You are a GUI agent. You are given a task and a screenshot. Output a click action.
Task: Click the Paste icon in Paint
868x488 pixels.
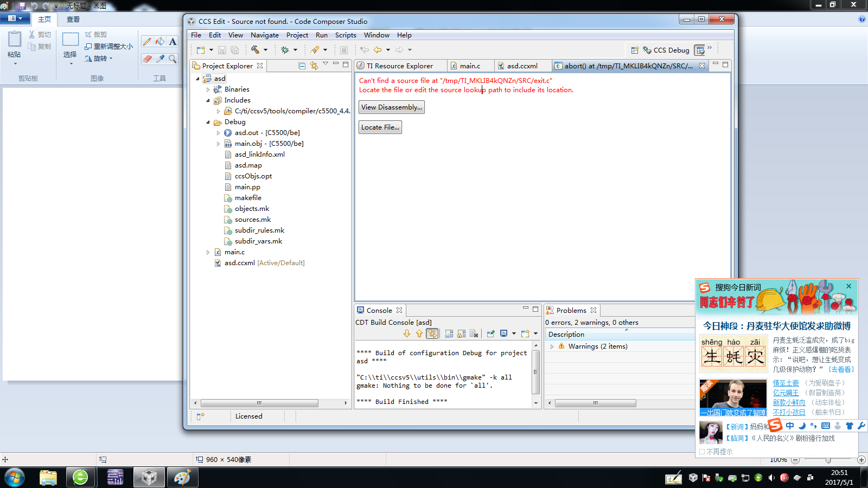coord(15,40)
